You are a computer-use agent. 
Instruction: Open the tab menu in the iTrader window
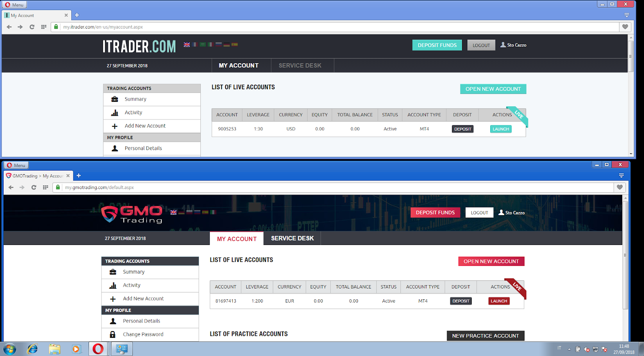click(x=627, y=15)
